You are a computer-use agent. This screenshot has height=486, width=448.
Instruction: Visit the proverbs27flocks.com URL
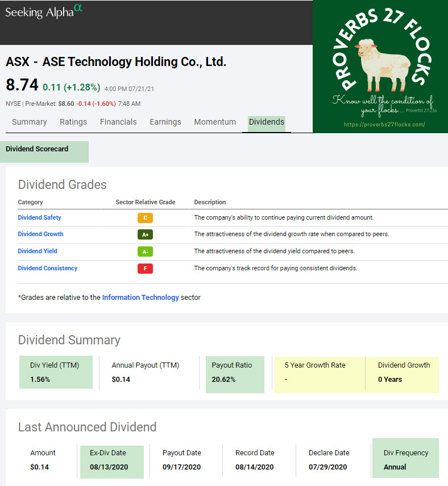click(384, 124)
